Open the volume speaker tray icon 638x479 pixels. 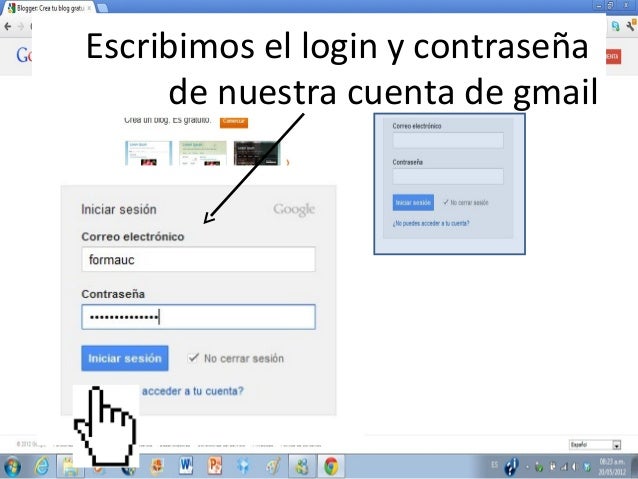click(x=575, y=467)
